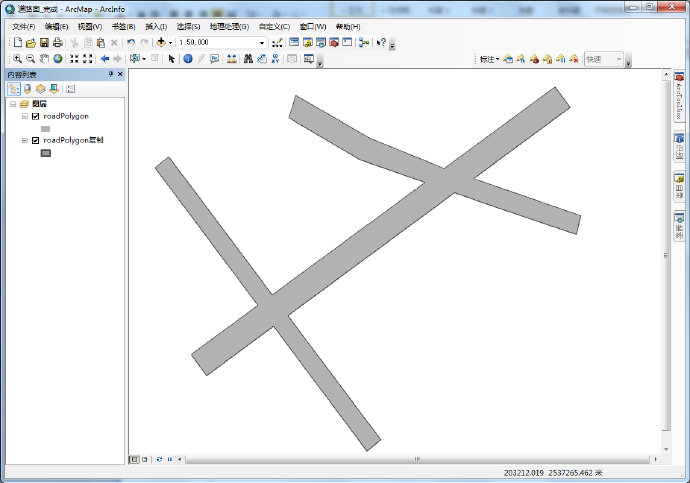Open the Catalog window icon
The image size is (690, 483).
pos(308,42)
